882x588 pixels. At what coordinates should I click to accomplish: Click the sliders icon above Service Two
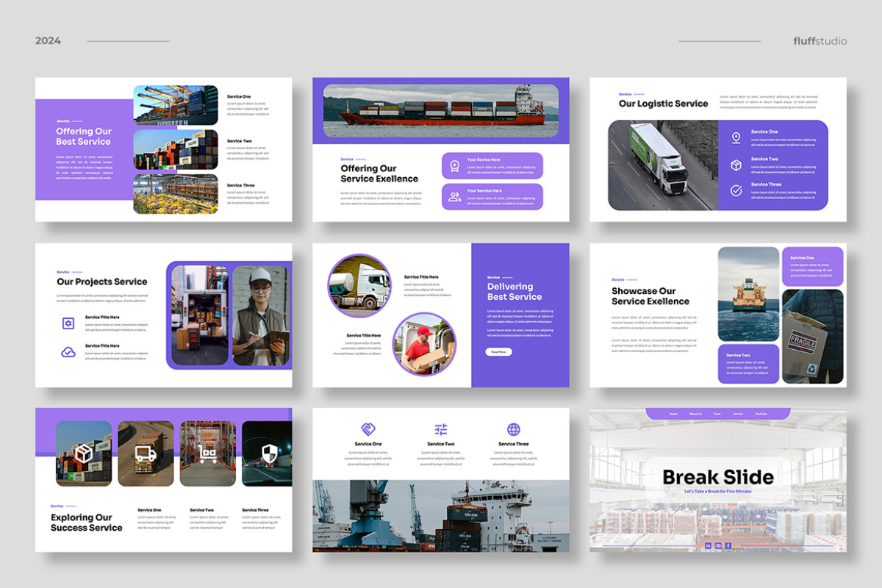441,429
